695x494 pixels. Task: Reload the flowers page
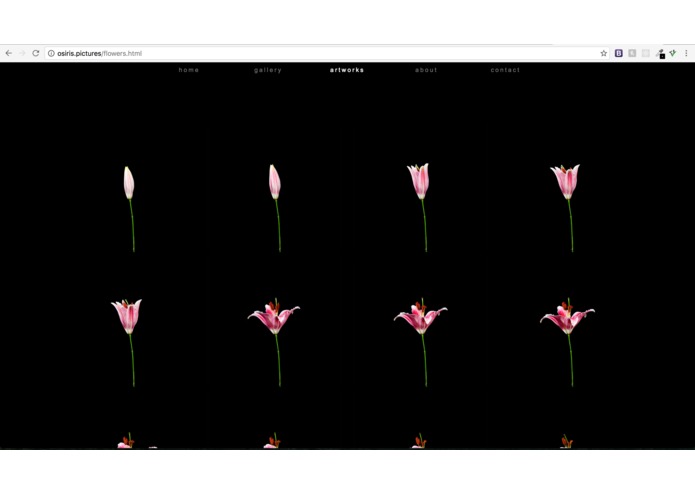[36, 53]
